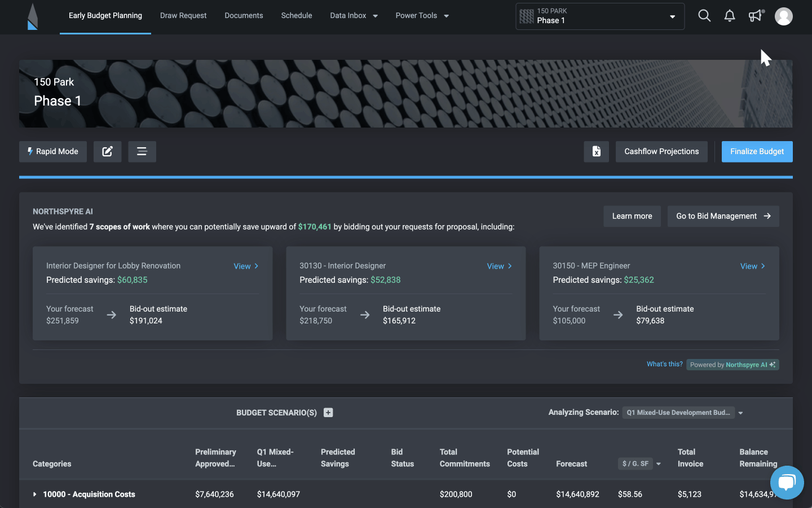Open the $ / G. SF unit dropdown

640,464
